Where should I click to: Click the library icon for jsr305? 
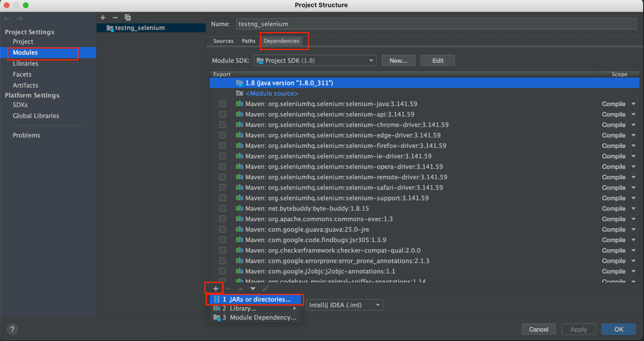[x=239, y=240]
